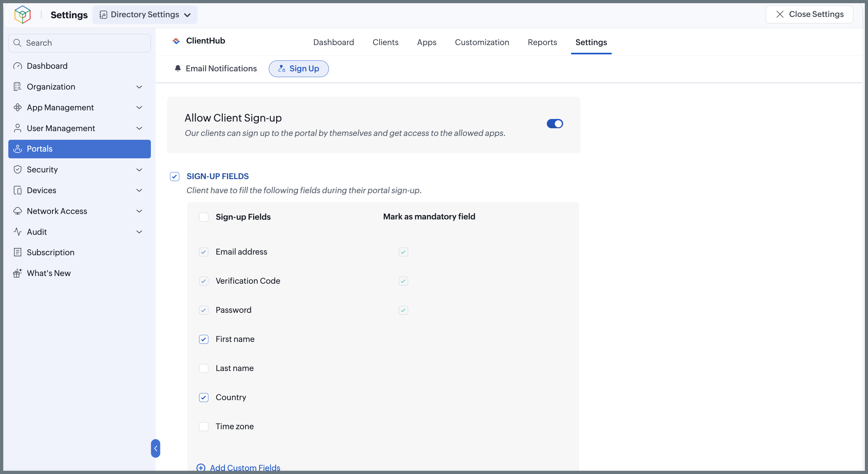The height and width of the screenshot is (474, 868).
Task: Click the Portals icon in sidebar
Action: 18,149
